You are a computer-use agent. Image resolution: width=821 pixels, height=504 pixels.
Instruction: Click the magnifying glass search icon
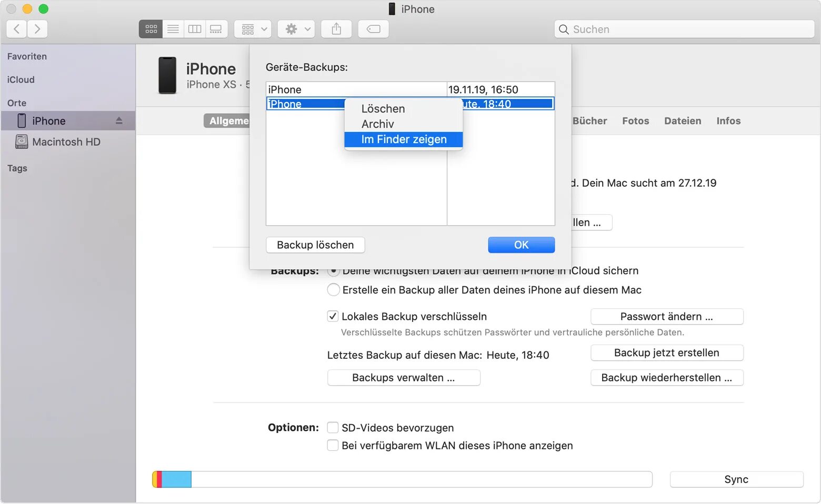(564, 29)
